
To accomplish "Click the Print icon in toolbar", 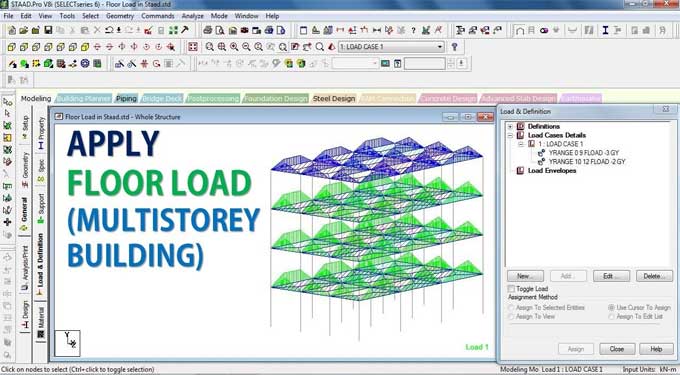I will (x=208, y=30).
